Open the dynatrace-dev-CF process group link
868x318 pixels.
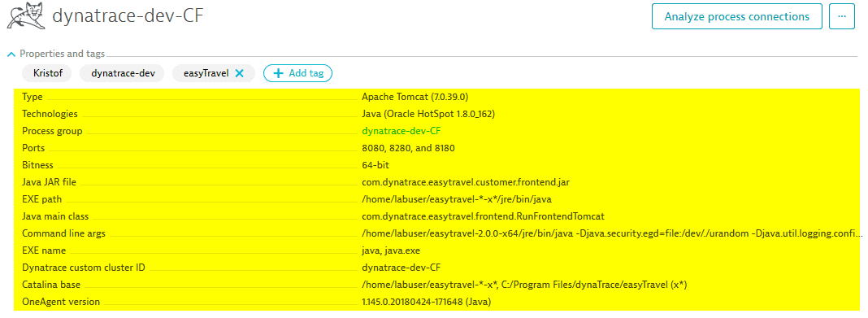pos(401,131)
